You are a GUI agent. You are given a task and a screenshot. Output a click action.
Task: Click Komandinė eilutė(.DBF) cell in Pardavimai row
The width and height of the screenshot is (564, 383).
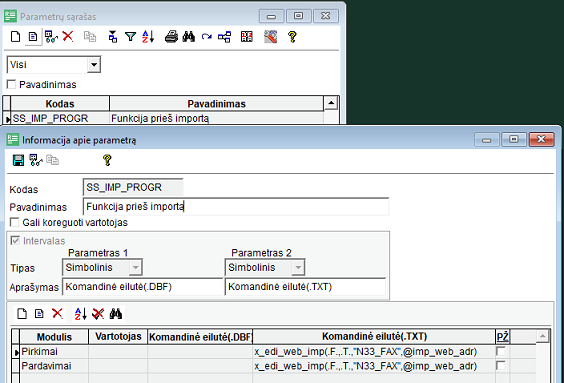click(x=200, y=366)
